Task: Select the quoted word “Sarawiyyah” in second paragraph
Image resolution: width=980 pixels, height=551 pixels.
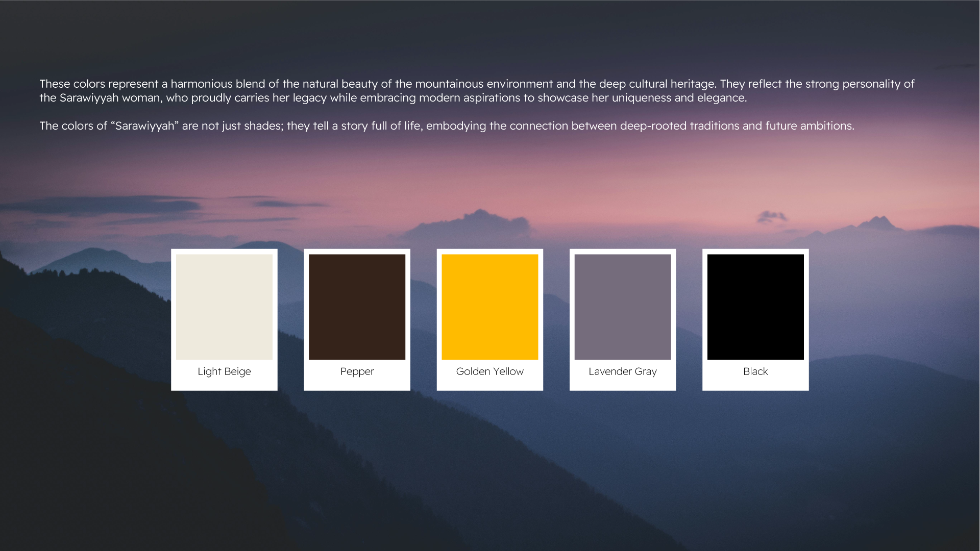Action: pyautogui.click(x=144, y=126)
